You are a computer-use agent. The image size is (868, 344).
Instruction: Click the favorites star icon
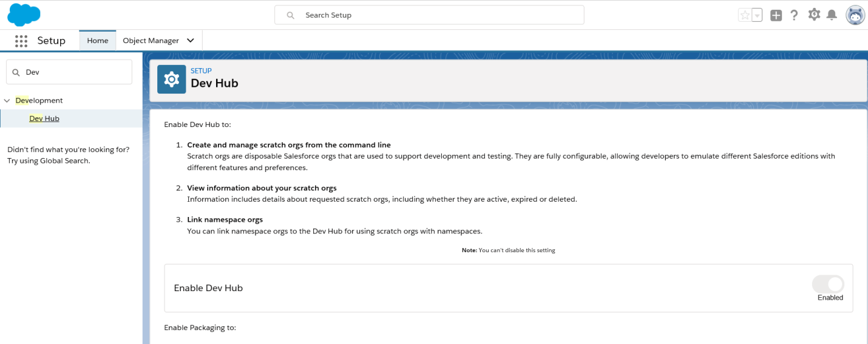point(745,15)
